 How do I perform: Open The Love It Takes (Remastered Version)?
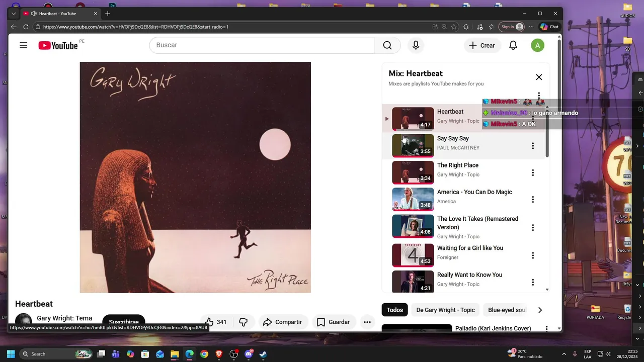click(477, 223)
